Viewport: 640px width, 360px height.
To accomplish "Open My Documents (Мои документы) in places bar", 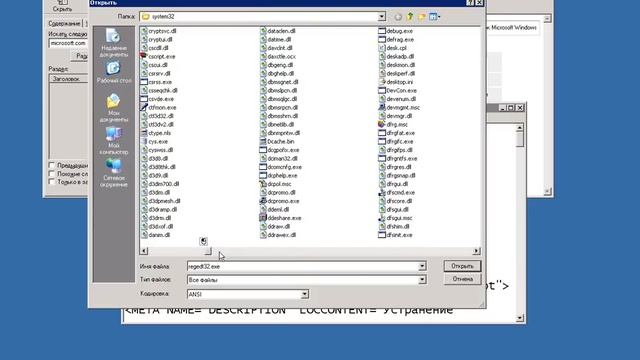I will tap(113, 108).
